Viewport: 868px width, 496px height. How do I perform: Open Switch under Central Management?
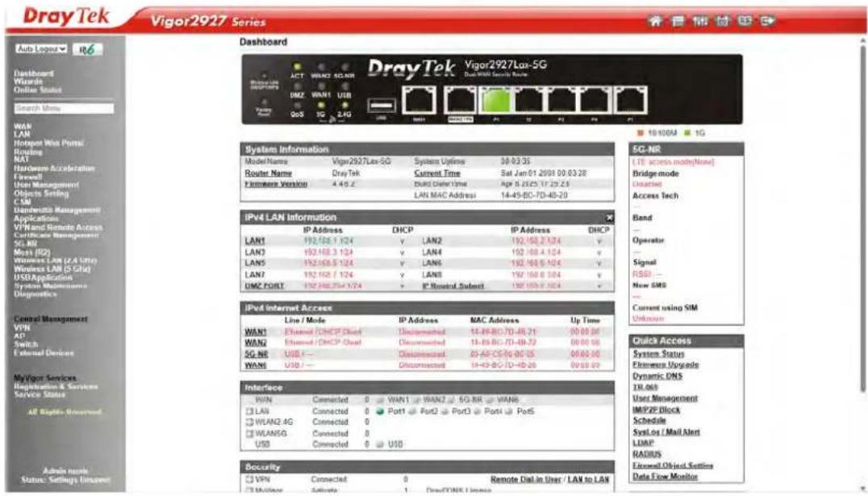pyautogui.click(x=26, y=344)
